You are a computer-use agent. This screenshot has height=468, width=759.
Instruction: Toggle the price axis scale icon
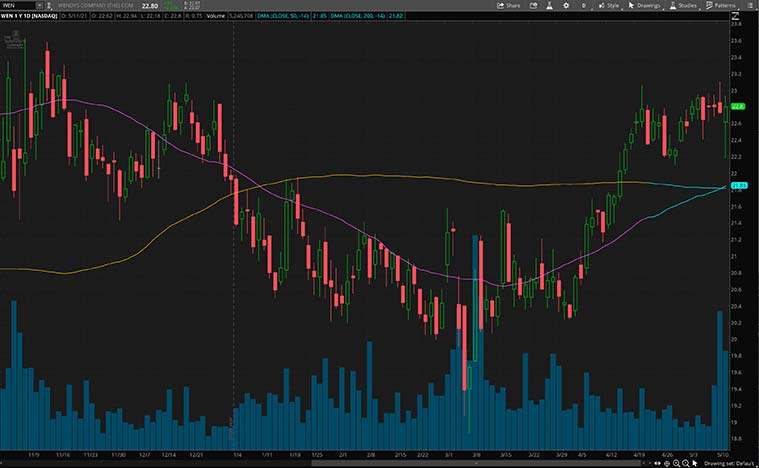pyautogui.click(x=735, y=17)
